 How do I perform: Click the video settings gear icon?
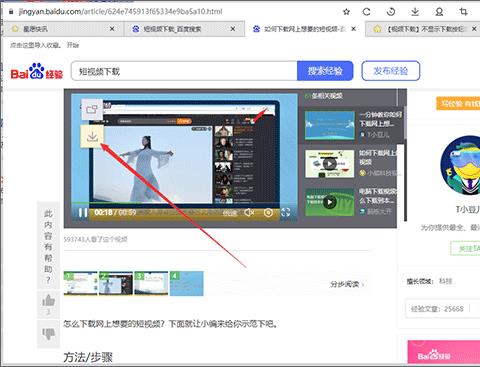coord(268,212)
